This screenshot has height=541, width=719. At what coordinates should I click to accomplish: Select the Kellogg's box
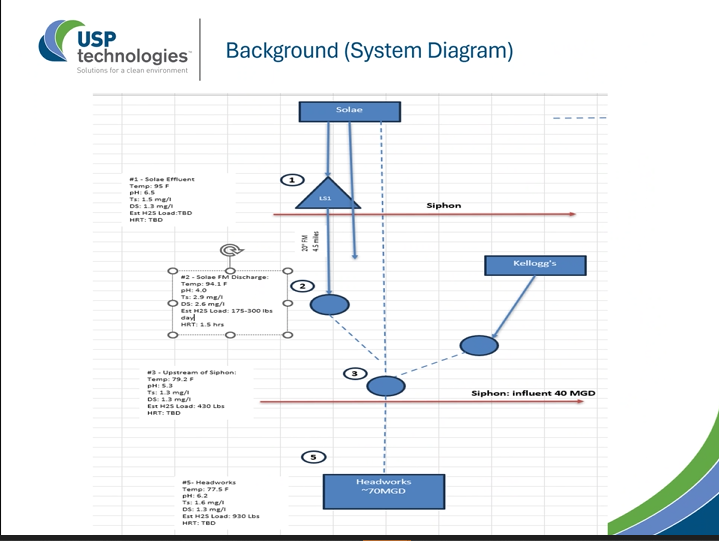point(534,265)
